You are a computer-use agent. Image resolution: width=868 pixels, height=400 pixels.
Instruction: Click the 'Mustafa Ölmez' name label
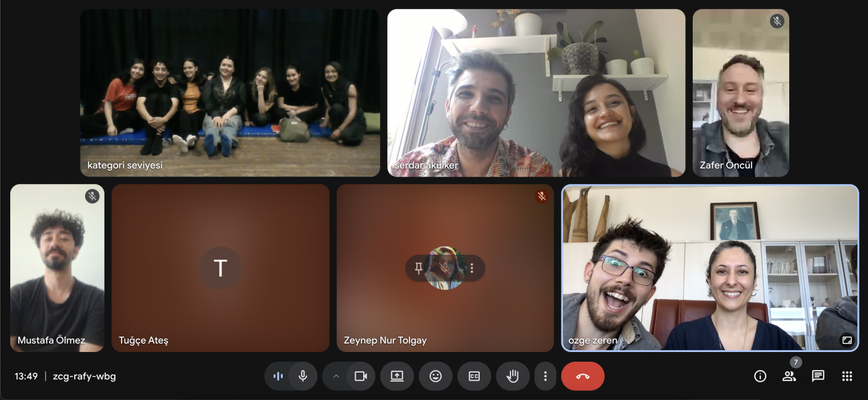(x=51, y=340)
